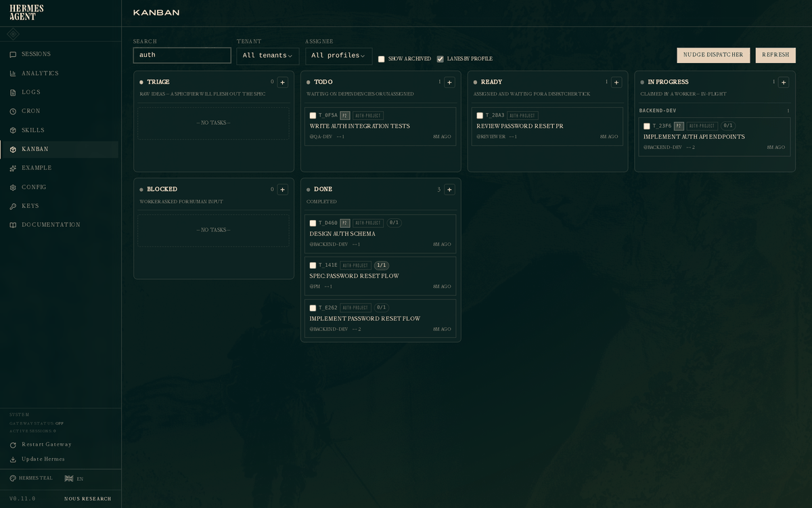Add a task to the Blocked column

click(x=283, y=190)
